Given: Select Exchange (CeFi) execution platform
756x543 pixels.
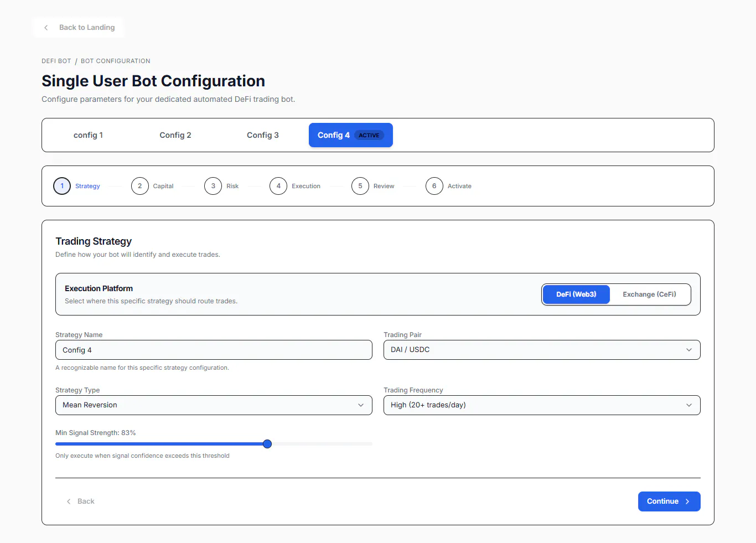Looking at the screenshot, I should 650,294.
